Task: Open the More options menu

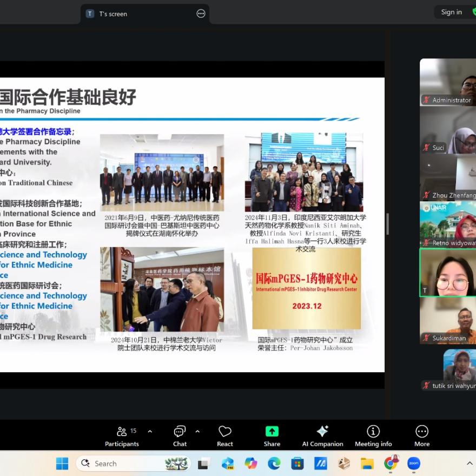Action: pos(422,436)
